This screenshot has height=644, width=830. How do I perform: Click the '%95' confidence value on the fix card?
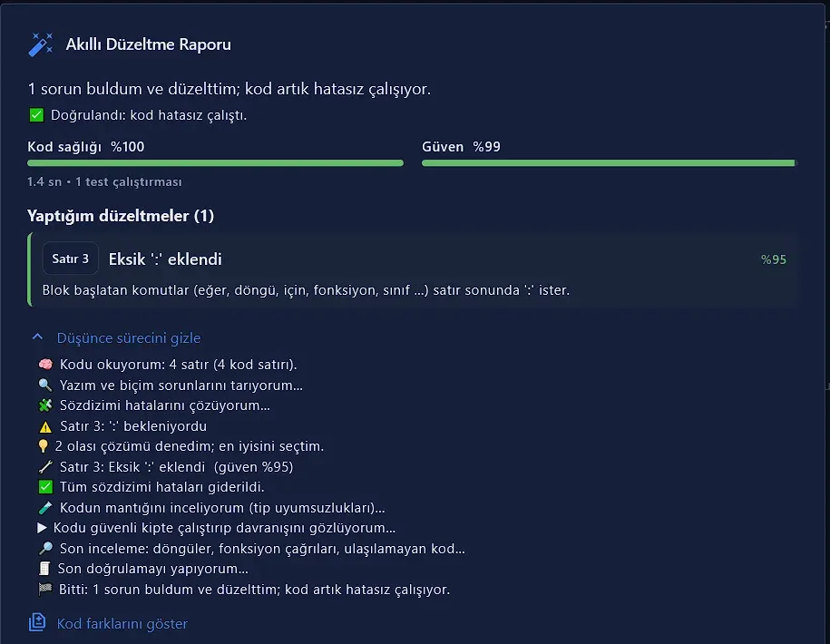click(x=774, y=259)
